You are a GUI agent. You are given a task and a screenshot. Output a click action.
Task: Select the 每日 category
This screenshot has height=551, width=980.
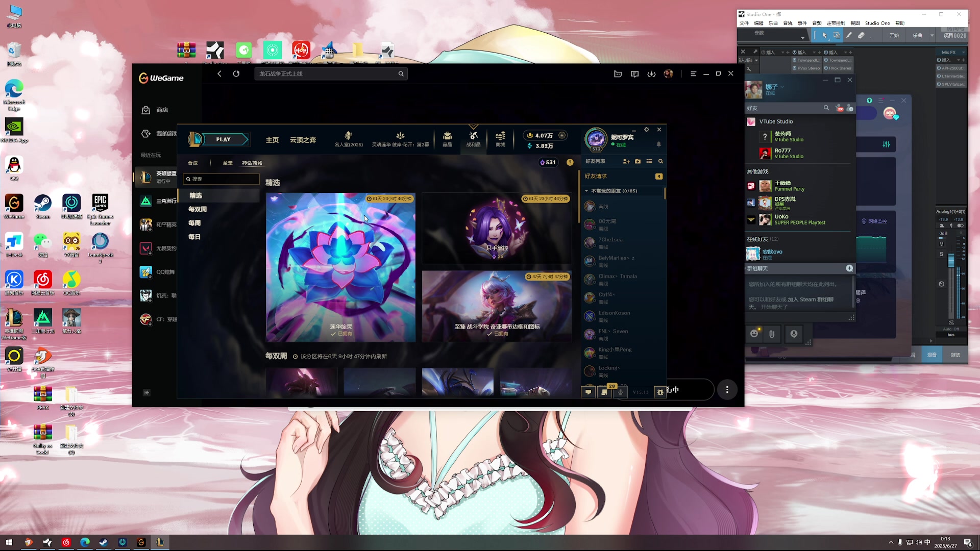click(194, 237)
